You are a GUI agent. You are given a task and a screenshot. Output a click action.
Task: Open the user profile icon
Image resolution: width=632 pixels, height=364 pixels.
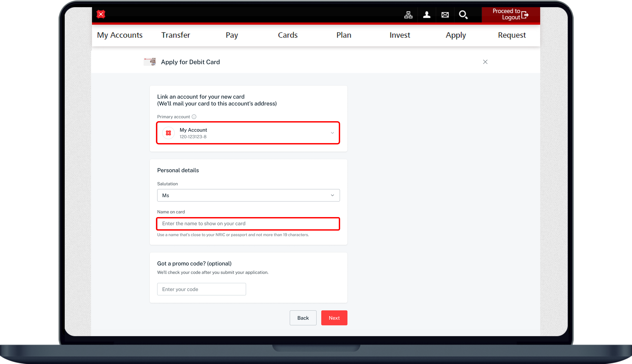[x=426, y=15]
